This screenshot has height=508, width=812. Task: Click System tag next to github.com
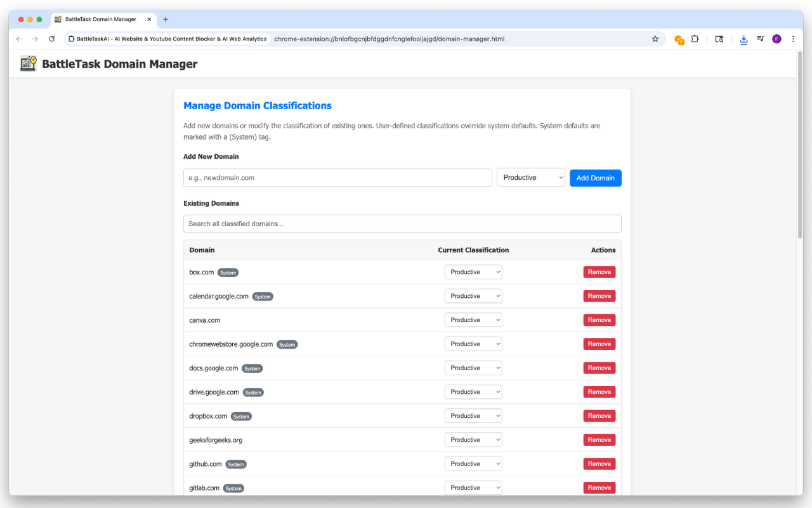(236, 464)
